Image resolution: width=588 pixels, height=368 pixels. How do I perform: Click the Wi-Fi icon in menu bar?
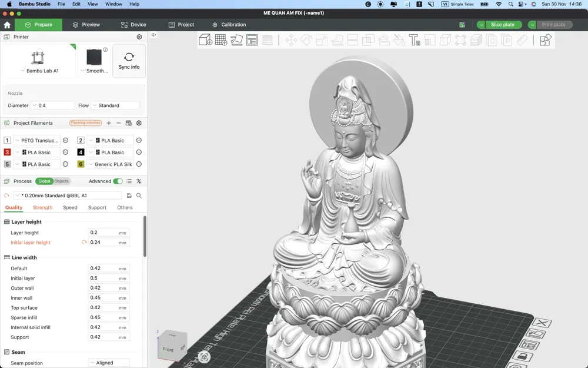pyautogui.click(x=499, y=4)
